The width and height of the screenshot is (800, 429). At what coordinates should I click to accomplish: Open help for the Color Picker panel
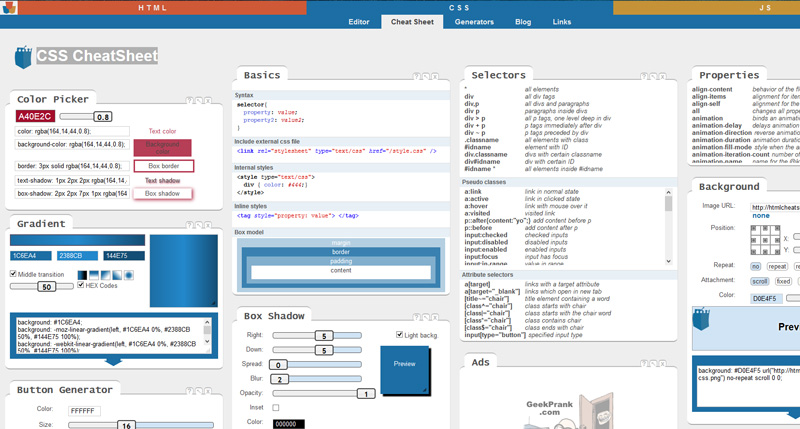[189, 100]
